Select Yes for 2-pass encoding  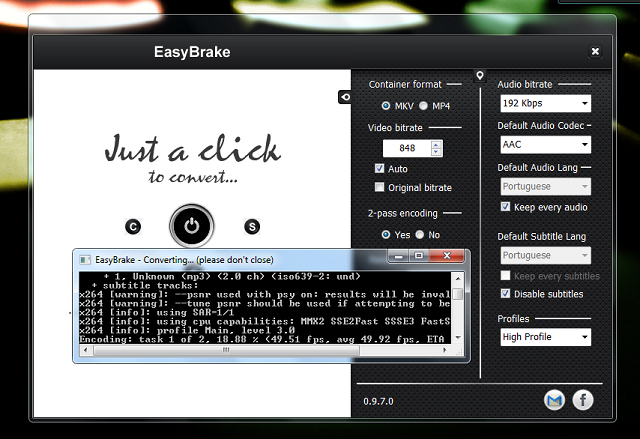pyautogui.click(x=385, y=235)
